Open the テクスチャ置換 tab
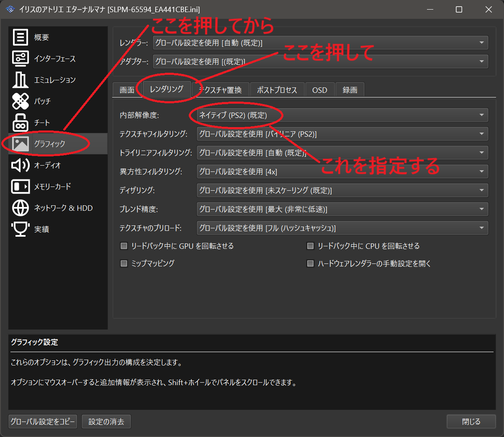The image size is (504, 437). [221, 90]
